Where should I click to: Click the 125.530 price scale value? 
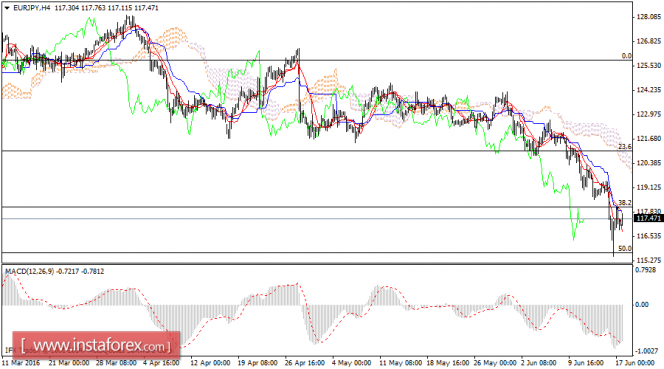click(648, 65)
